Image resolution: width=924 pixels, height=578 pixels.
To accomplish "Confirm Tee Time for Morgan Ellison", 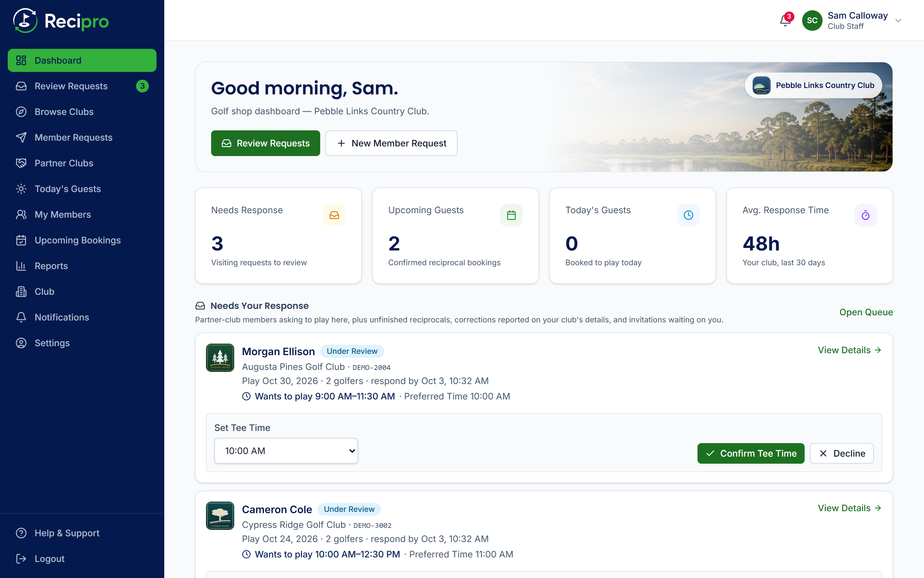I will (x=751, y=453).
